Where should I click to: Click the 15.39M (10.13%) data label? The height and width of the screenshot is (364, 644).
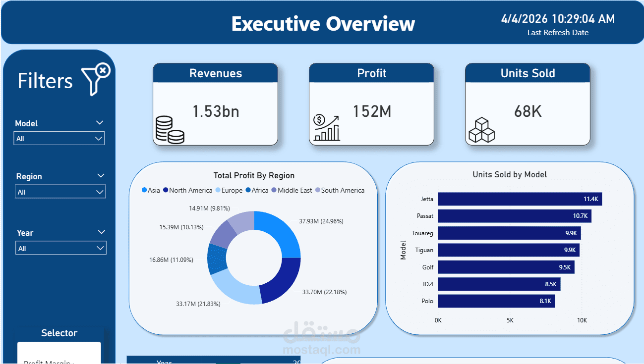click(181, 227)
